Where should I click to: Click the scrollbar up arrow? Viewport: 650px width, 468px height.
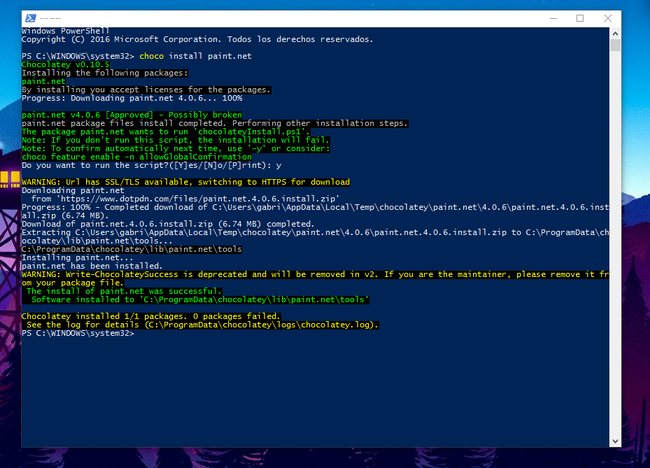coord(618,34)
